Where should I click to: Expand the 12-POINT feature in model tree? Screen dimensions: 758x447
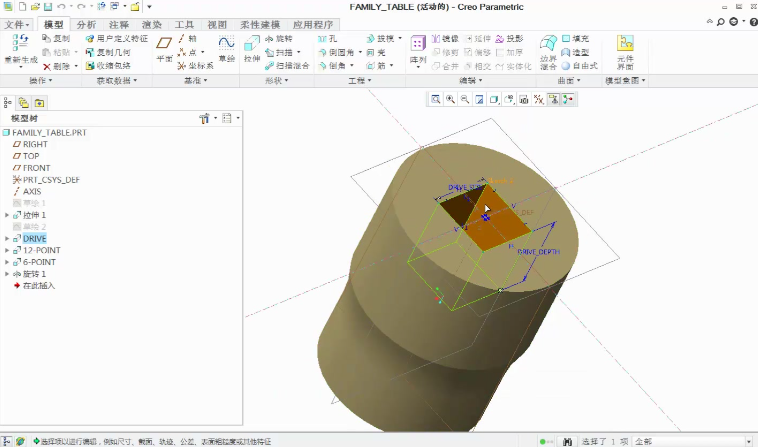coord(8,250)
